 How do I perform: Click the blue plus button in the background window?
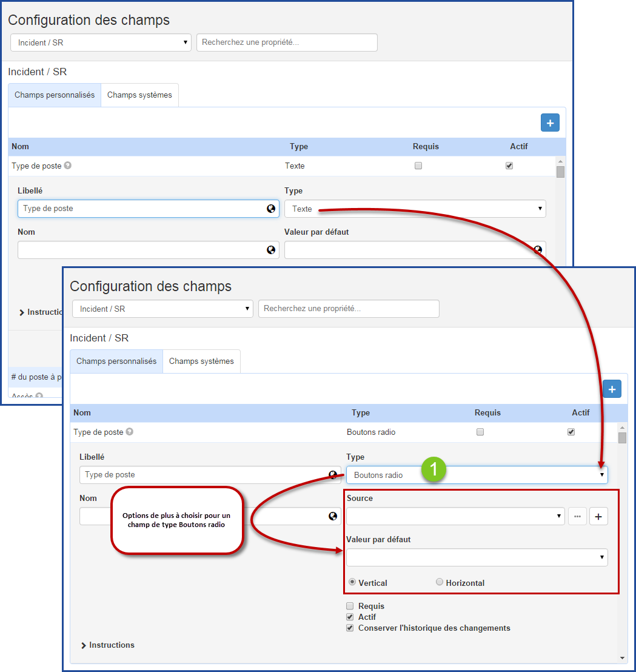[x=550, y=123]
